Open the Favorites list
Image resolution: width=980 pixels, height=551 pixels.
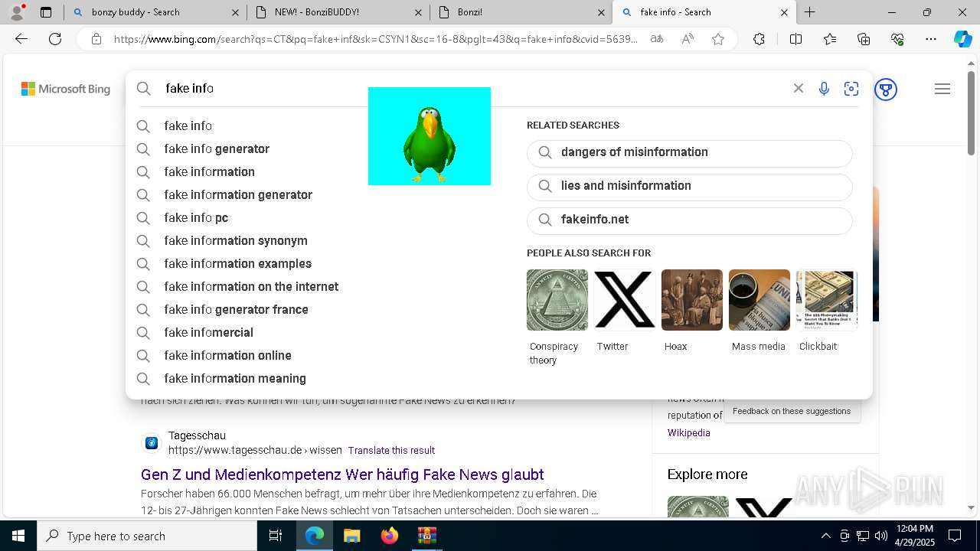(x=830, y=39)
